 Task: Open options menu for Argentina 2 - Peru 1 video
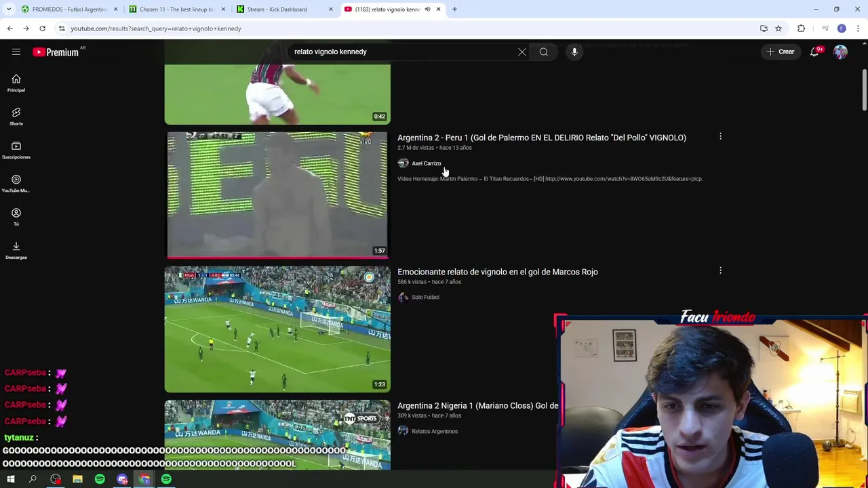720,137
